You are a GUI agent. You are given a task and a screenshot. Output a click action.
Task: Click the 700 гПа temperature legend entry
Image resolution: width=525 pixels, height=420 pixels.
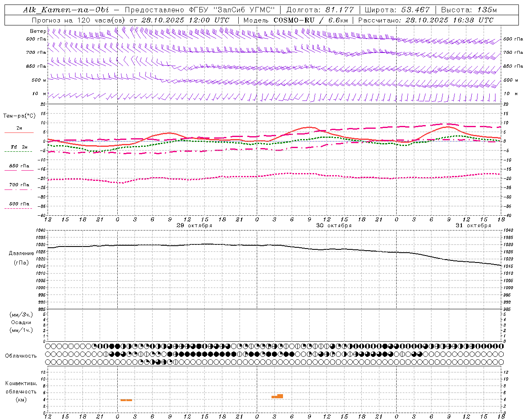point(19,185)
